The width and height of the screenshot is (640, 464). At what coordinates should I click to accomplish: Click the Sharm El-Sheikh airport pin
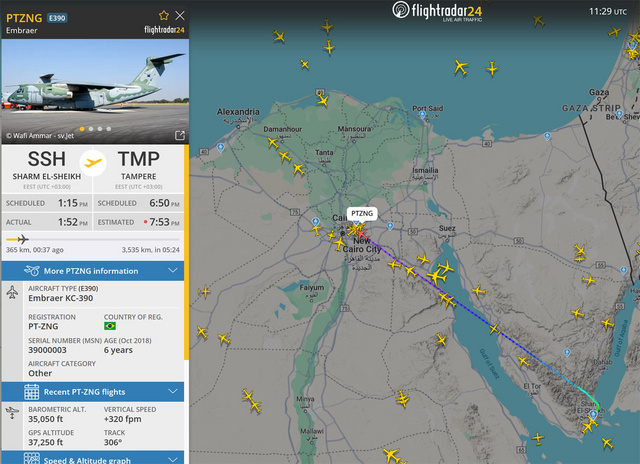[593, 415]
